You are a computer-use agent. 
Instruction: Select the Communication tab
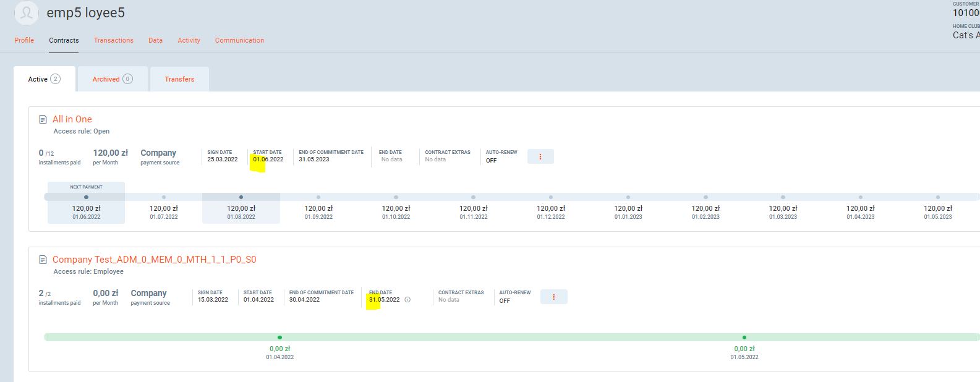pyautogui.click(x=239, y=40)
